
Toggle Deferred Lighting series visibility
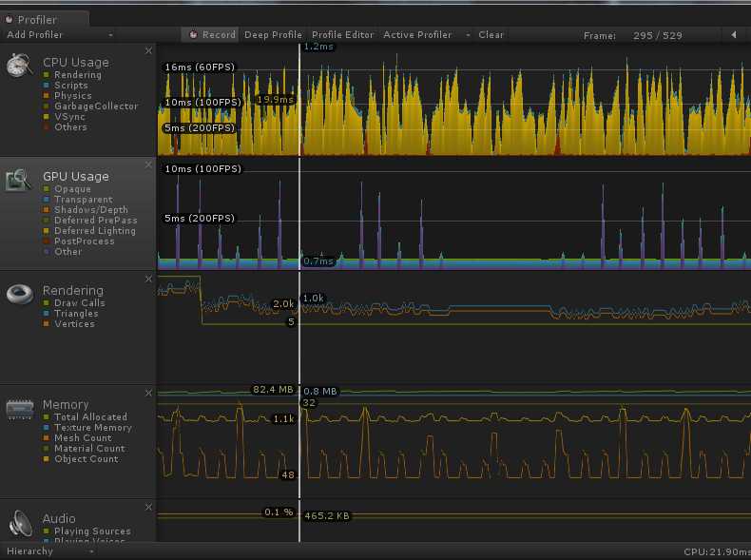[47, 231]
